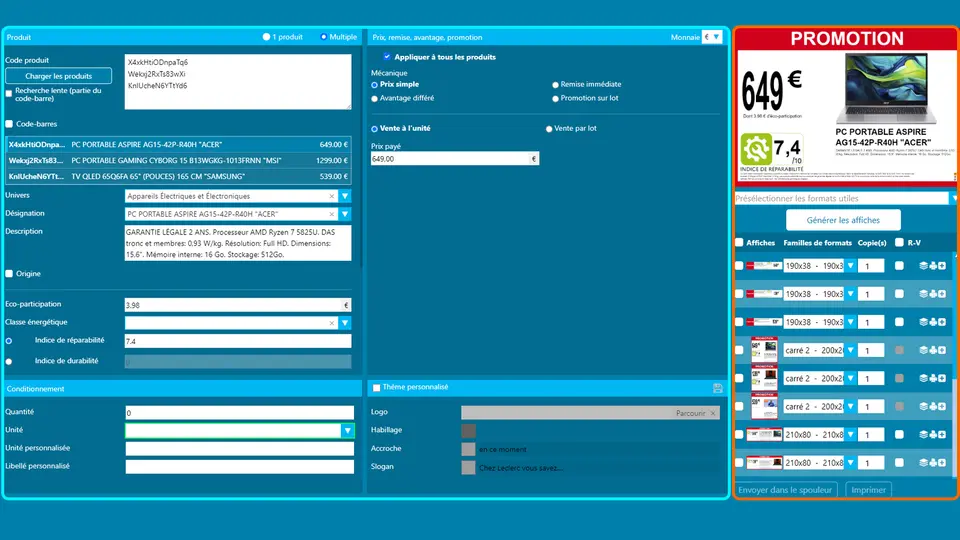This screenshot has width=960, height=540.
Task: Click plus icon in second carré 2 row
Action: 942,378
